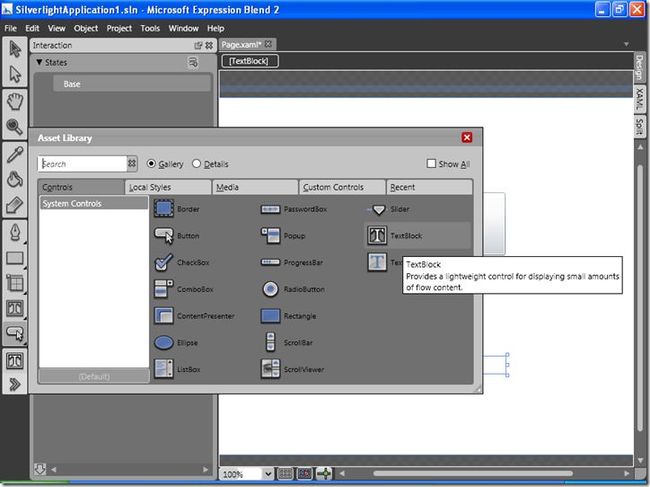
Task: Switch to Controls tab
Action: [81, 187]
